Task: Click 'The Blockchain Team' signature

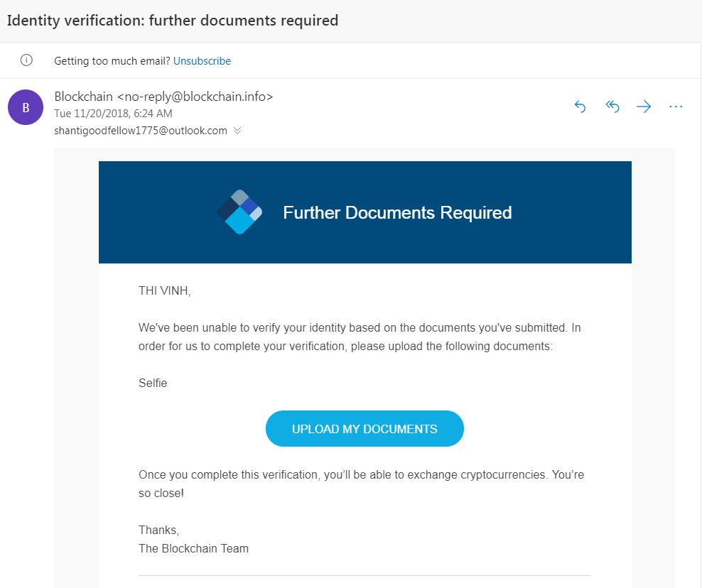Action: [193, 548]
